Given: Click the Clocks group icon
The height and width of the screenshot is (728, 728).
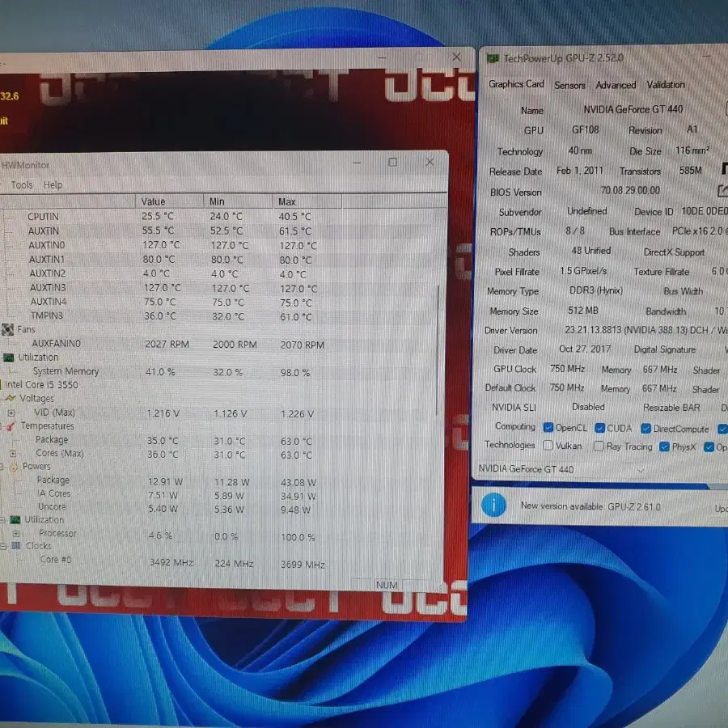Looking at the screenshot, I should (16, 546).
